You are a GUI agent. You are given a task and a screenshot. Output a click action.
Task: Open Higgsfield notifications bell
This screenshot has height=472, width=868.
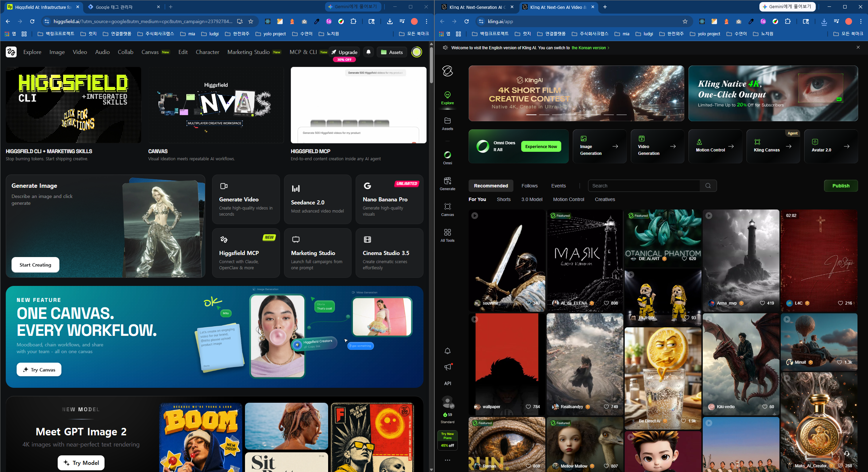[369, 52]
